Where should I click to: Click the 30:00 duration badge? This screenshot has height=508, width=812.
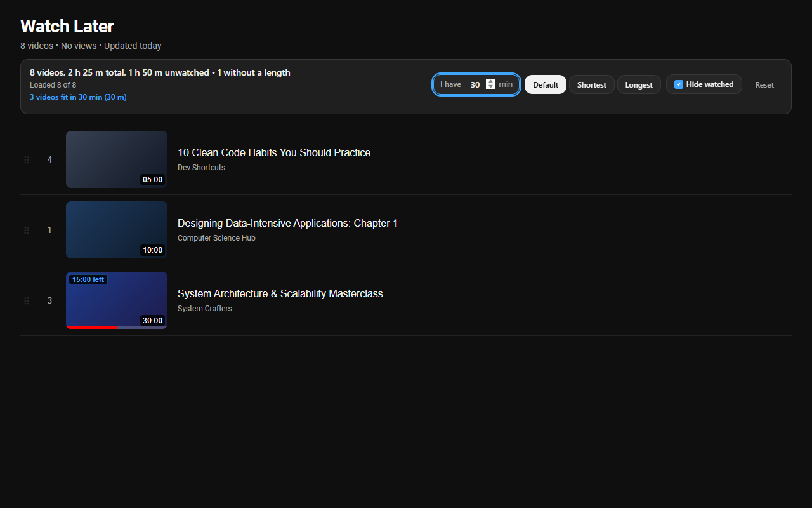click(153, 321)
